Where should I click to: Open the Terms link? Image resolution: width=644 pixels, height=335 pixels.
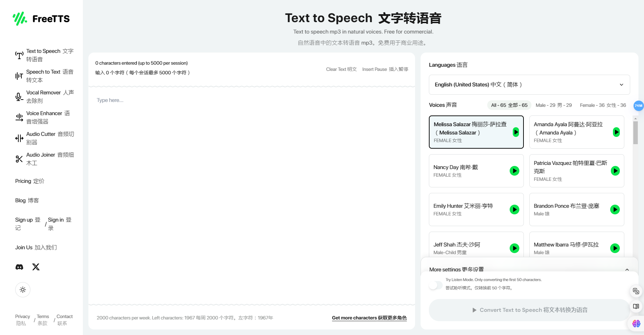point(43,320)
